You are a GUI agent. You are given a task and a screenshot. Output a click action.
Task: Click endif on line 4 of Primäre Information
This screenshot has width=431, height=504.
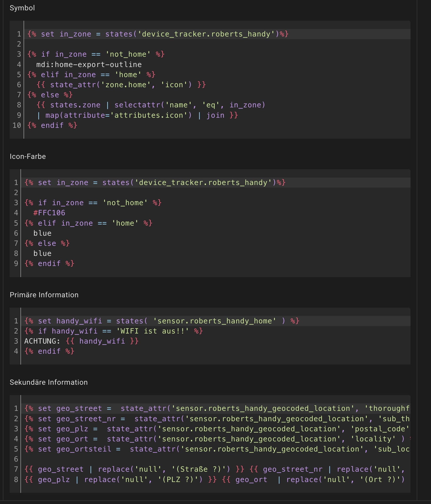click(49, 351)
